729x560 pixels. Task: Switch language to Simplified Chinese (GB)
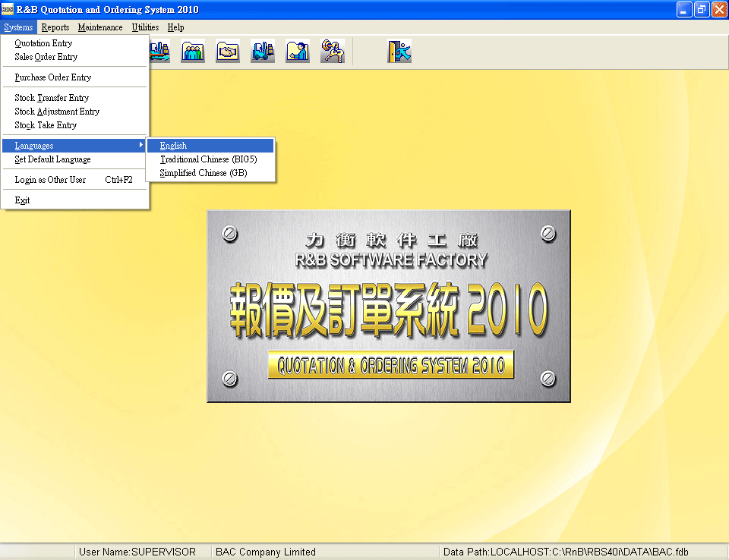tap(210, 173)
